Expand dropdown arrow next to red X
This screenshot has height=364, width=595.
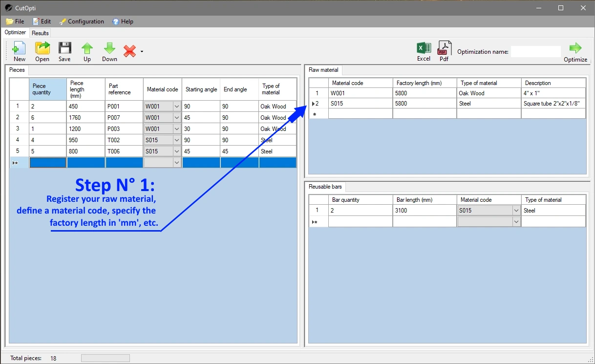click(x=142, y=51)
